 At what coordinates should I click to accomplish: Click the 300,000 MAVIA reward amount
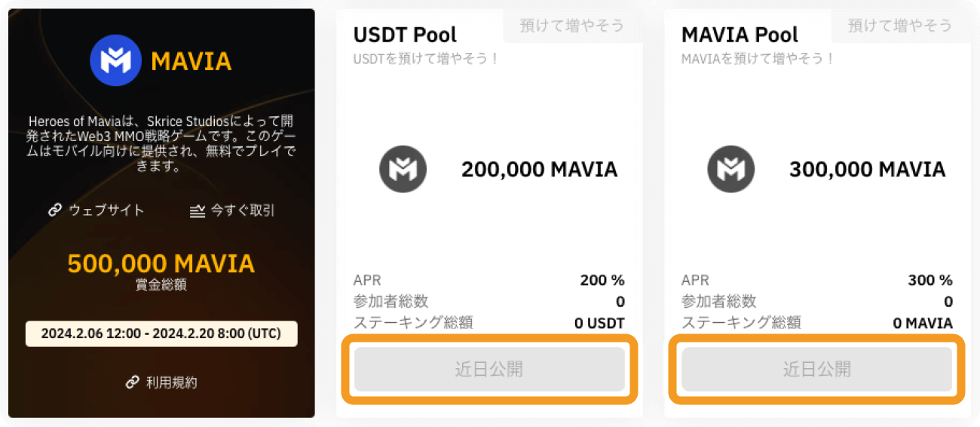[x=867, y=169]
